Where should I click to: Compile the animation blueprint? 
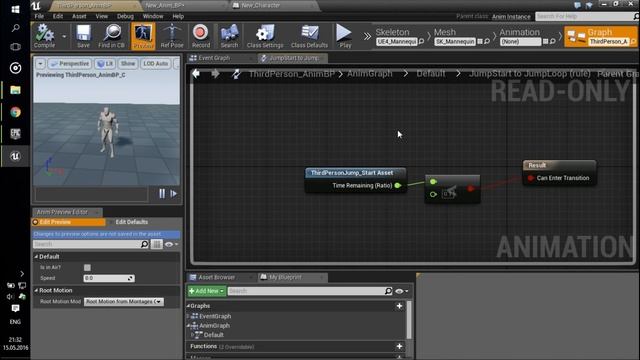(44, 36)
